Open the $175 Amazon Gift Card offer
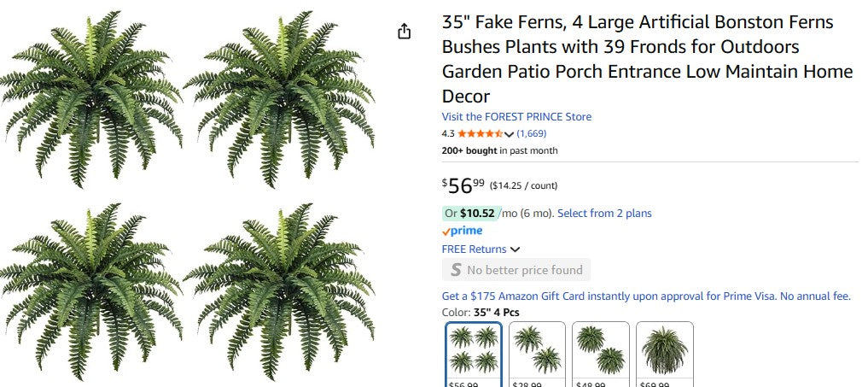 pyautogui.click(x=646, y=296)
